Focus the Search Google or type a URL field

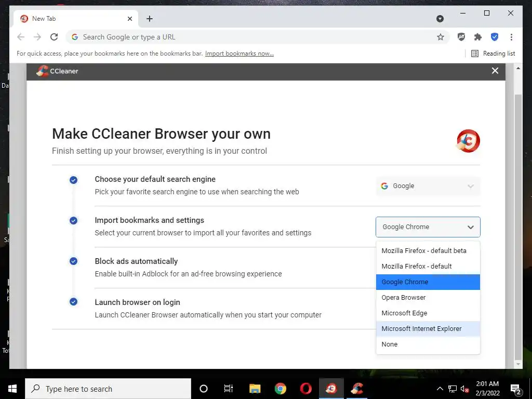pos(258,37)
